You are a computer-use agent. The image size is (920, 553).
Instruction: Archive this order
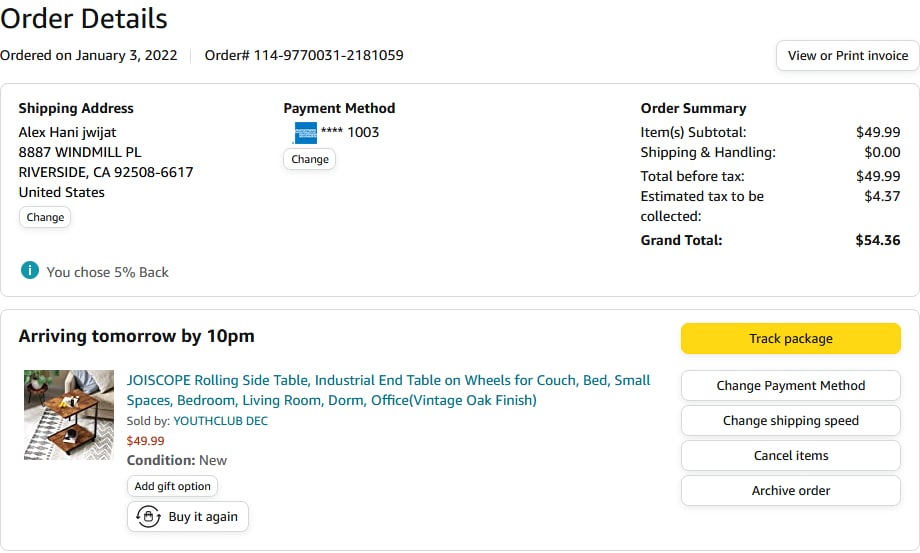tap(790, 491)
